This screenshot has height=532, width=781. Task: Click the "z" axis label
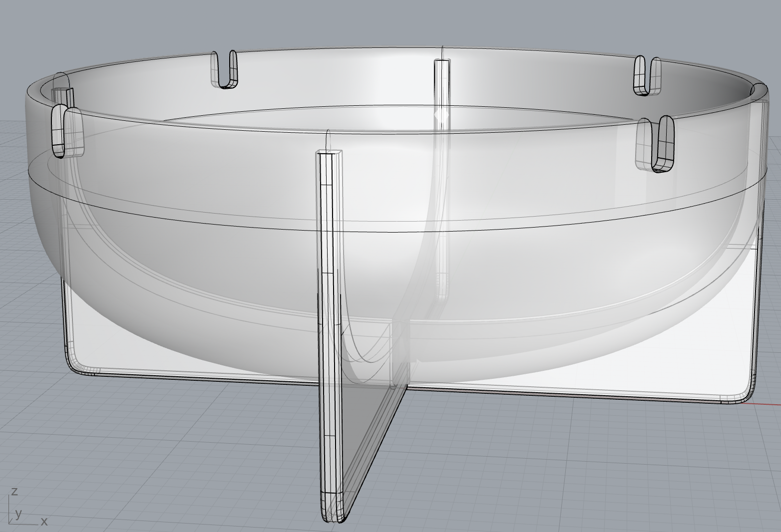pos(14,491)
